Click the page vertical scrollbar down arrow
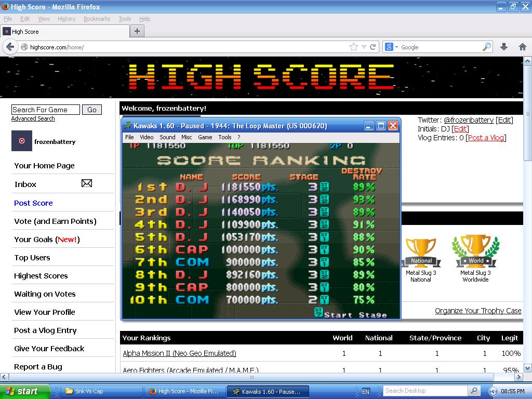The image size is (532, 399). (528, 368)
